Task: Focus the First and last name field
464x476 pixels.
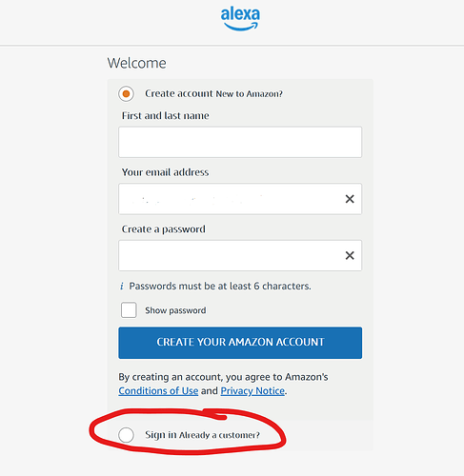Action: point(240,142)
